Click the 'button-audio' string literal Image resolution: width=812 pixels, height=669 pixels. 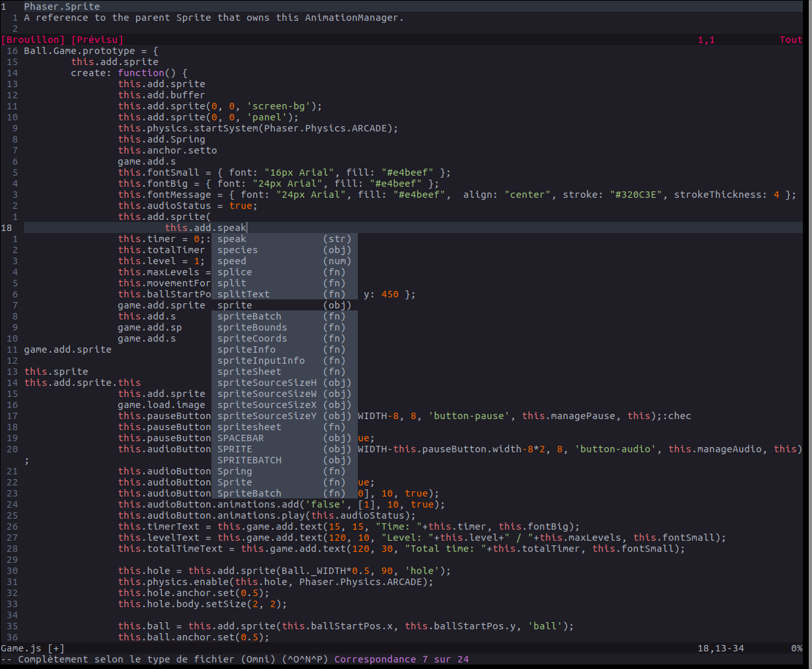coord(615,449)
